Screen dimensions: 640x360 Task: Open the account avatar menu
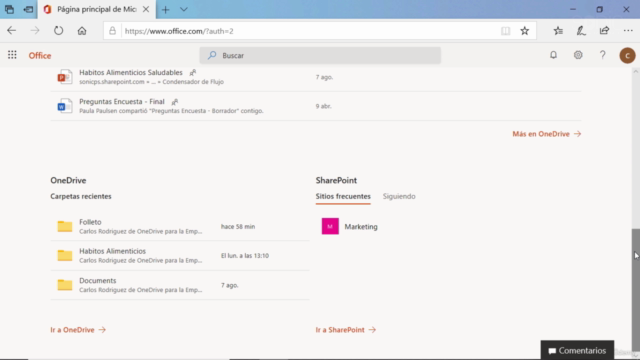click(627, 55)
